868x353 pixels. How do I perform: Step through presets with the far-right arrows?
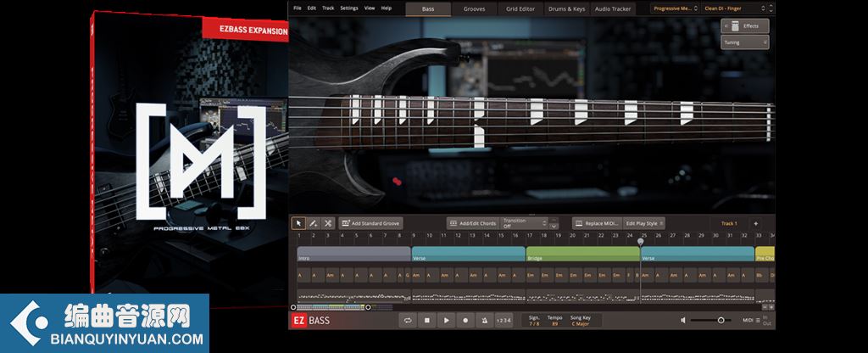(x=771, y=8)
